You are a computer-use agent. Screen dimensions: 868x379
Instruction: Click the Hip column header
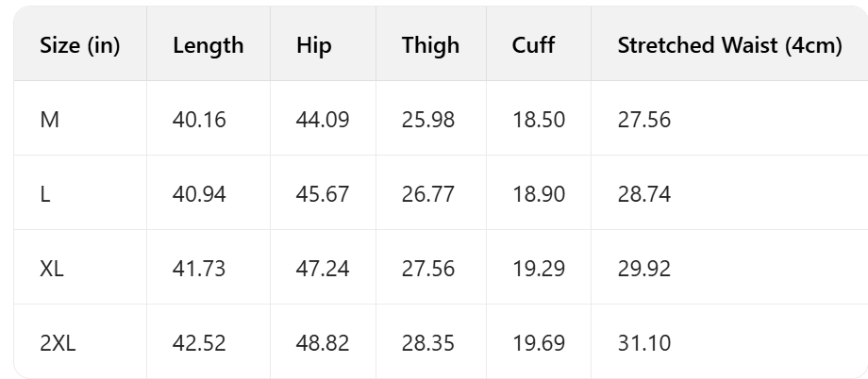pos(314,45)
